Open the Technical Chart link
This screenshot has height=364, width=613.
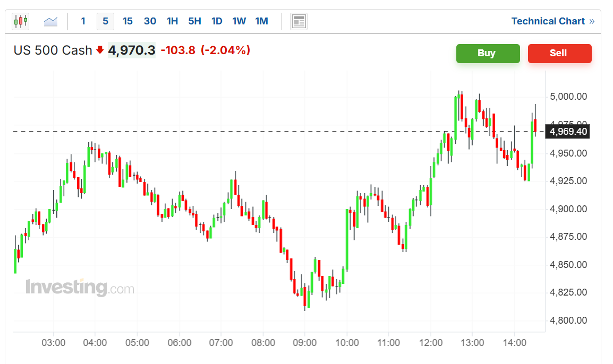tap(553, 21)
